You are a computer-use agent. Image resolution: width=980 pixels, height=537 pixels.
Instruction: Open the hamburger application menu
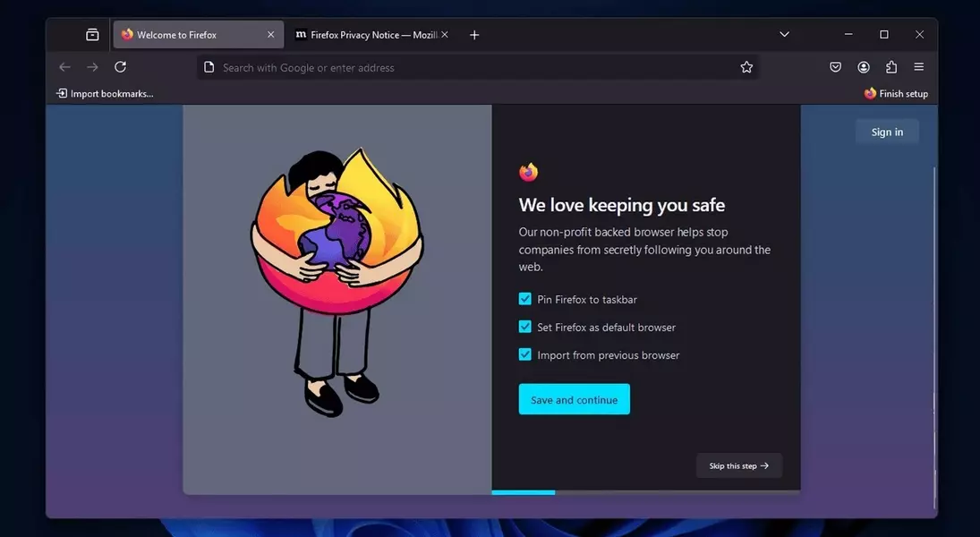pos(918,67)
